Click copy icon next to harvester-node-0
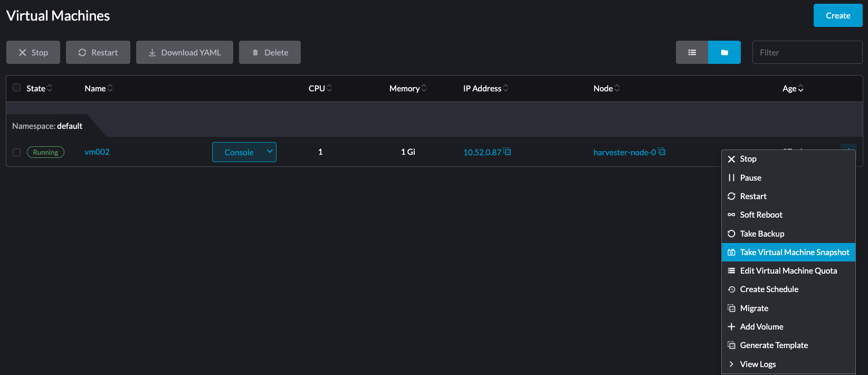This screenshot has width=868, height=375. click(662, 152)
